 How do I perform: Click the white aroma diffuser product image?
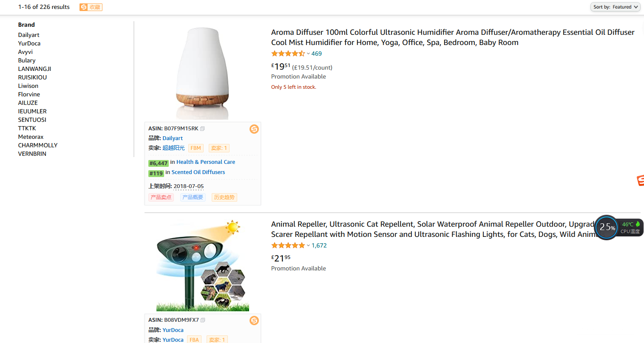[203, 72]
